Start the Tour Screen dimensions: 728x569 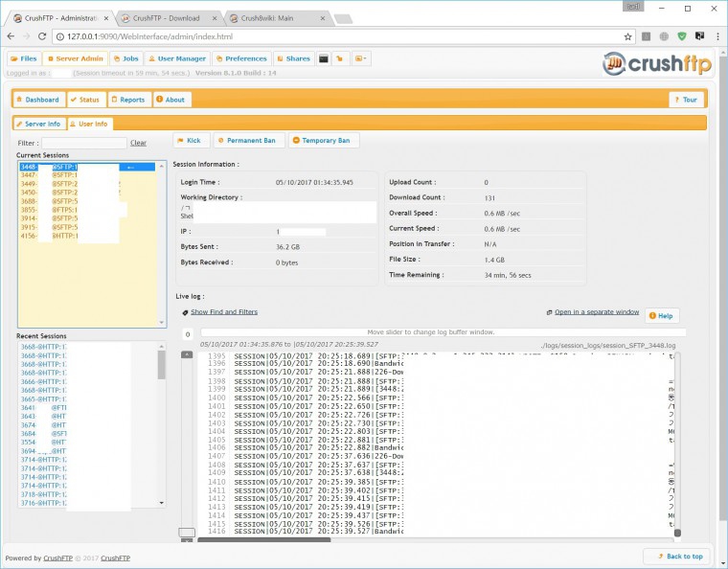click(x=686, y=100)
